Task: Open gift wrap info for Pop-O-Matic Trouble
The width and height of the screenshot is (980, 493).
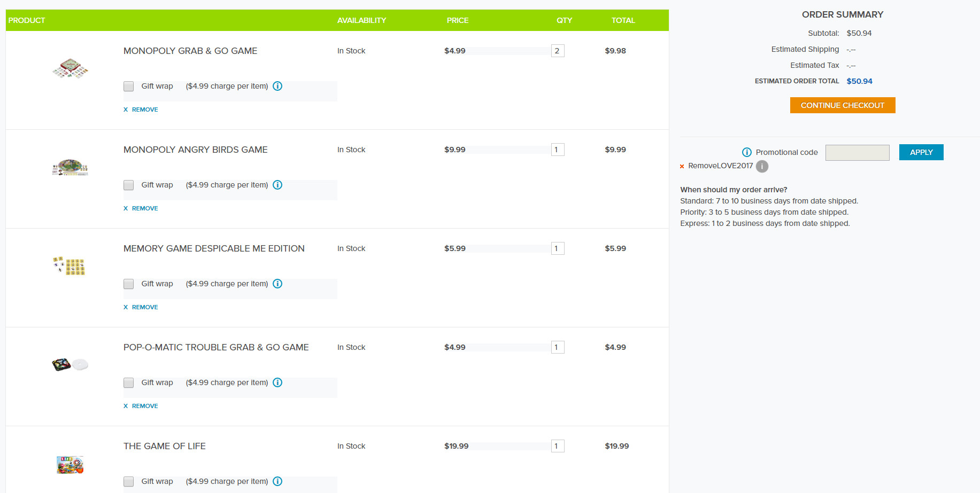Action: [277, 382]
